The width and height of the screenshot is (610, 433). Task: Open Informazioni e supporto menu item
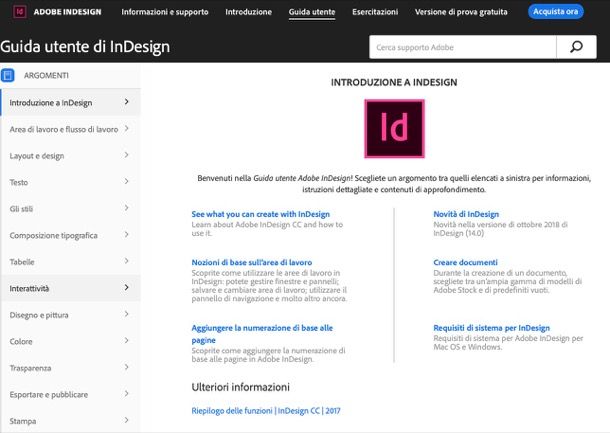pyautogui.click(x=165, y=12)
